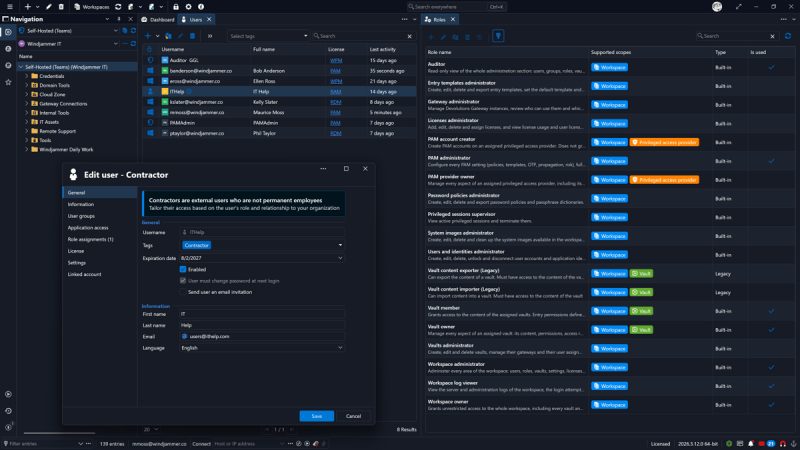
Task: Open User groups section in dialog
Action: tap(81, 216)
